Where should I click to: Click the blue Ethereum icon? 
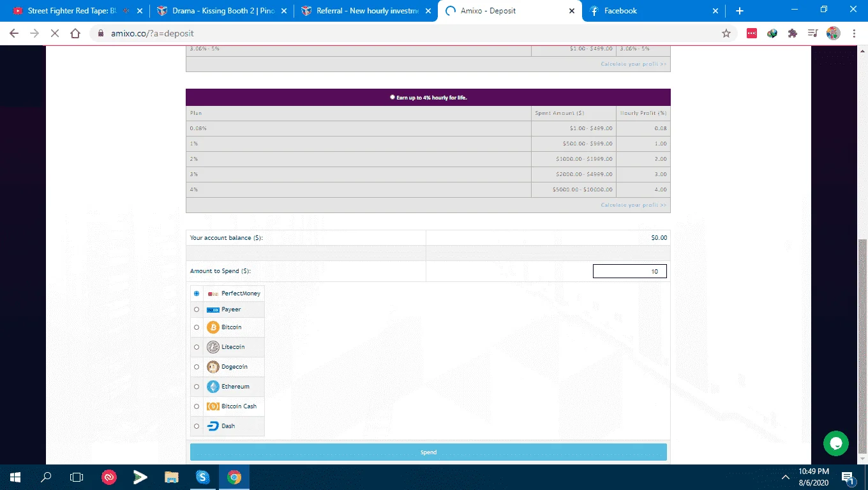pyautogui.click(x=213, y=387)
